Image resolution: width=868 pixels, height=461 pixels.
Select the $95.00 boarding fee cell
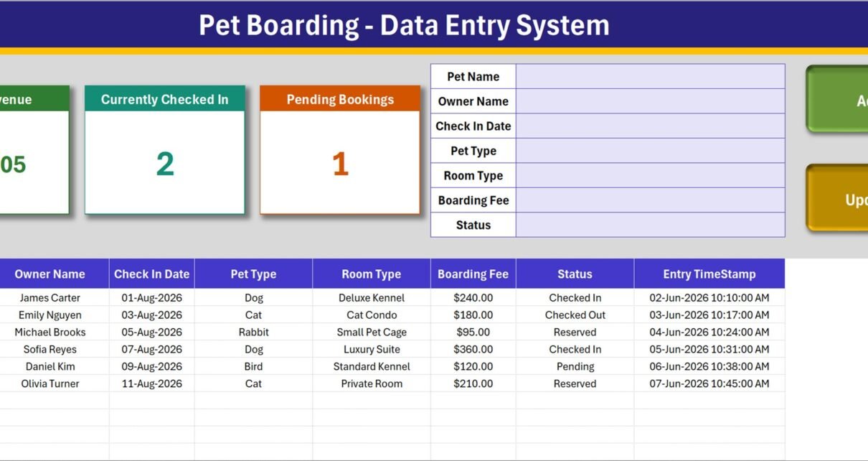tap(473, 332)
